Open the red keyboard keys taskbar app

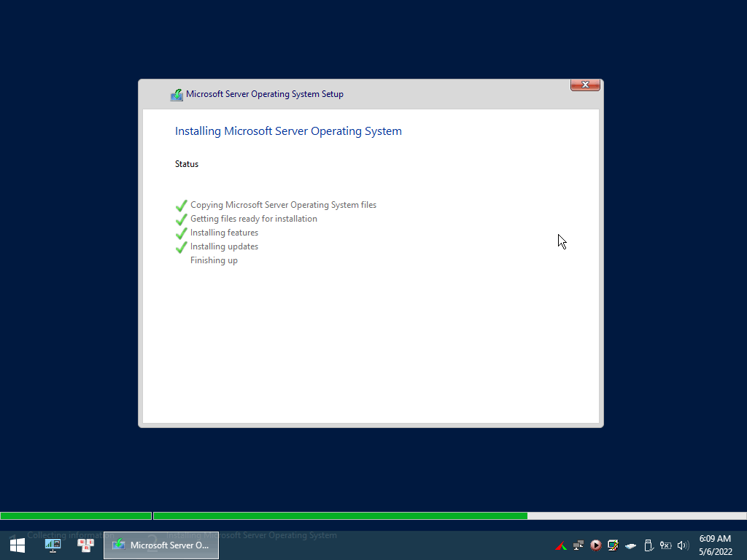(x=86, y=545)
